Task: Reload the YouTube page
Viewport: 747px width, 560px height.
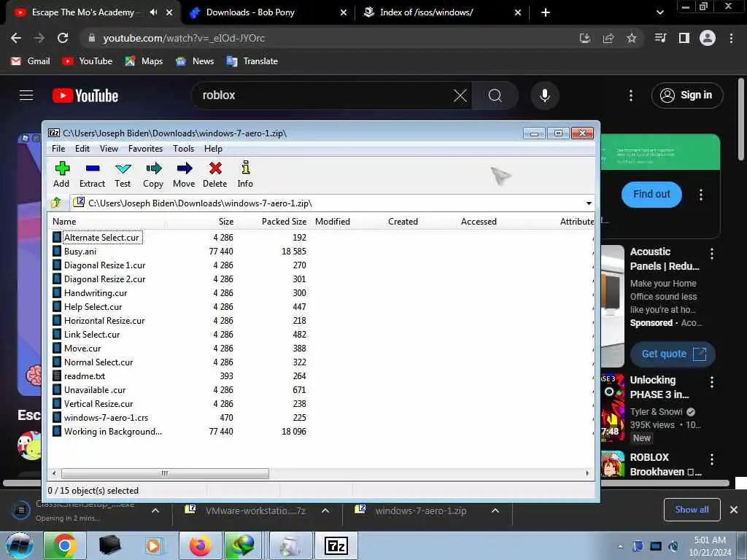Action: pyautogui.click(x=63, y=38)
